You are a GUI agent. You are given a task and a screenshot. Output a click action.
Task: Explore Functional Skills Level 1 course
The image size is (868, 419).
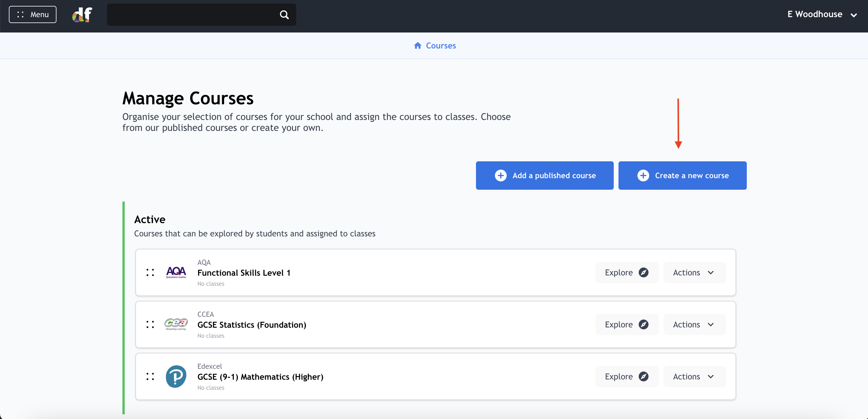(x=626, y=272)
